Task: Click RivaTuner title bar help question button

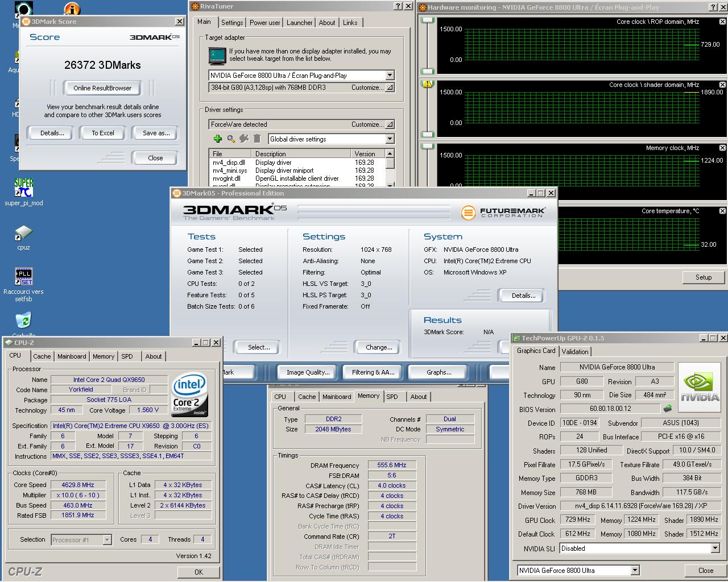Action: point(398,6)
